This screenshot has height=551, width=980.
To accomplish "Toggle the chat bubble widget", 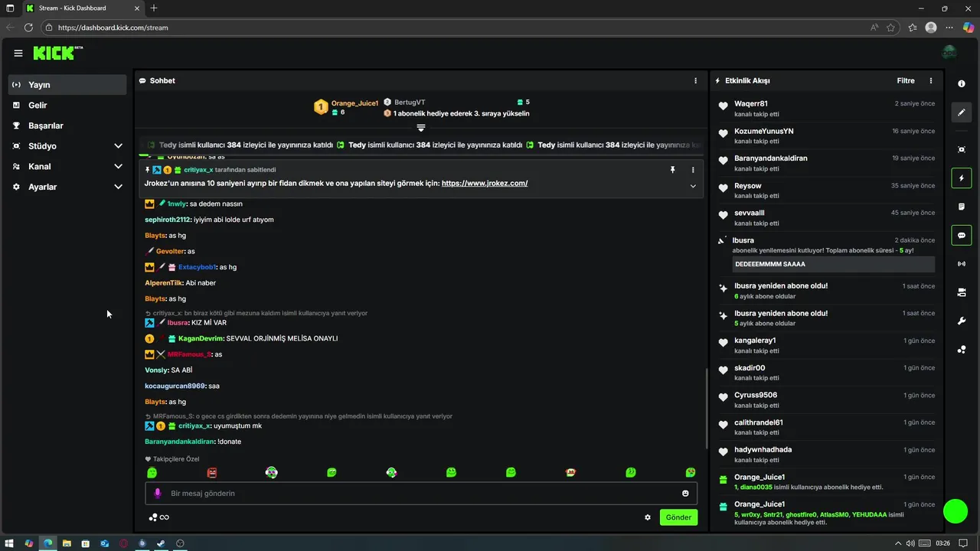I will [962, 235].
